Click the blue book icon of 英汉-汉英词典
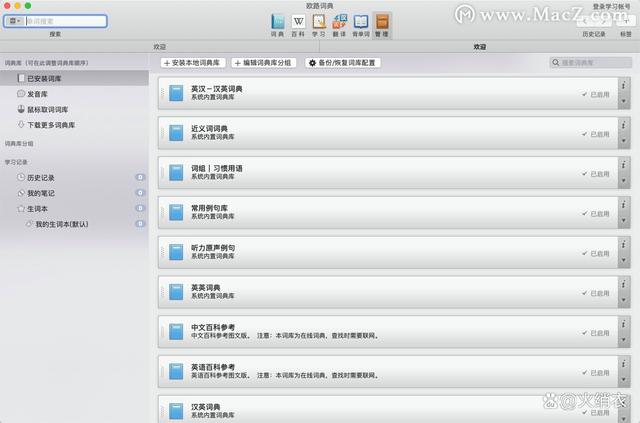Screen dimensions: 640x423 click(x=176, y=93)
